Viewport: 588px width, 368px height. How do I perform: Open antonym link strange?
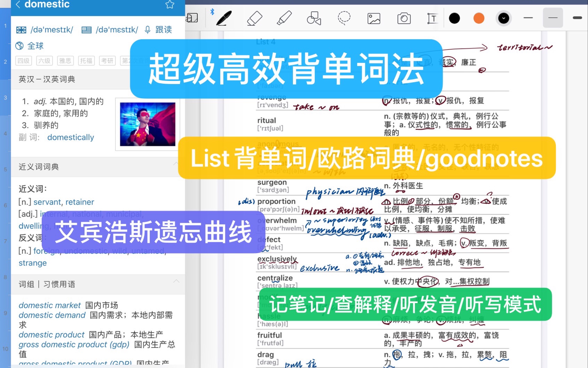33,263
